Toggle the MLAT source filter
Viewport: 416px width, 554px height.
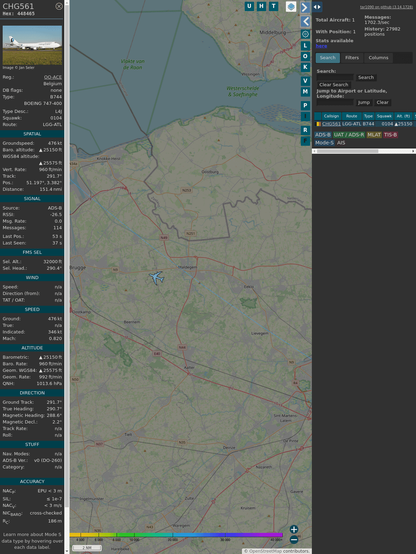[374, 135]
